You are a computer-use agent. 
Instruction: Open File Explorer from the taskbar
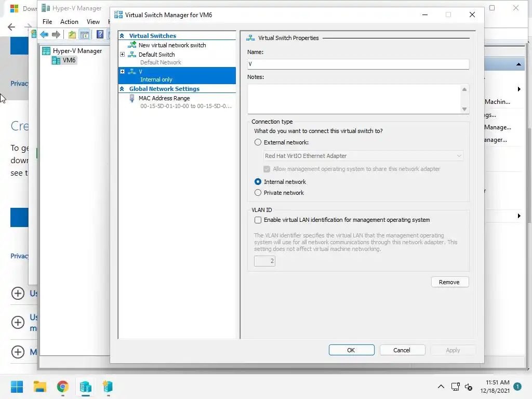point(39,387)
